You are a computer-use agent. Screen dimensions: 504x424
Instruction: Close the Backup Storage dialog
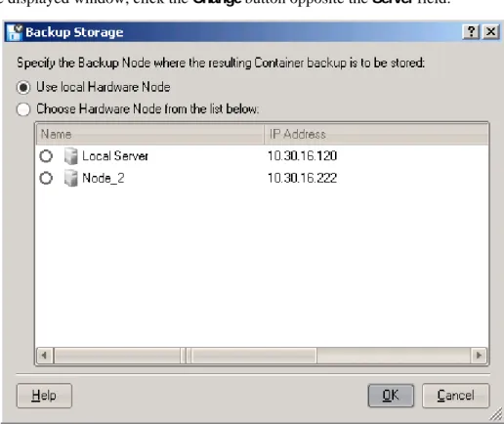(490, 32)
